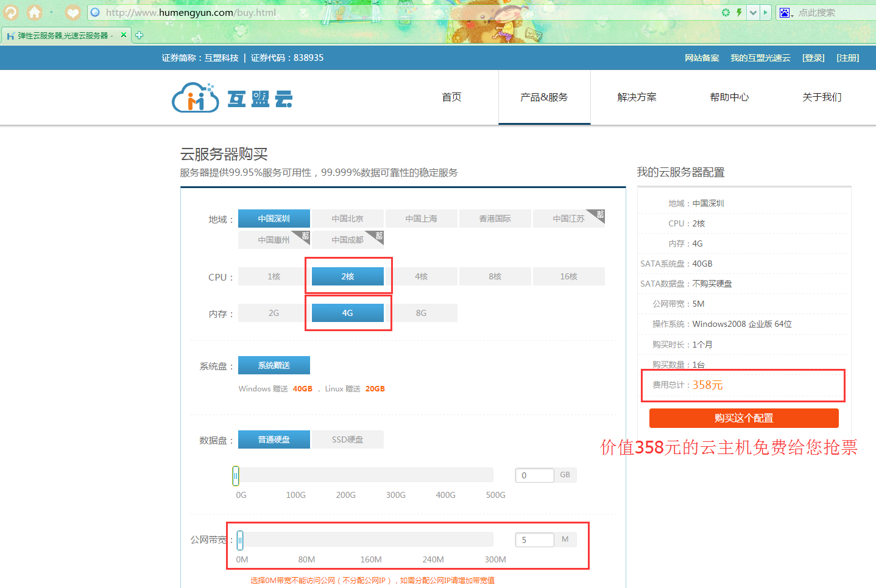Click the data disk GB input field
876x588 pixels.
(x=535, y=475)
